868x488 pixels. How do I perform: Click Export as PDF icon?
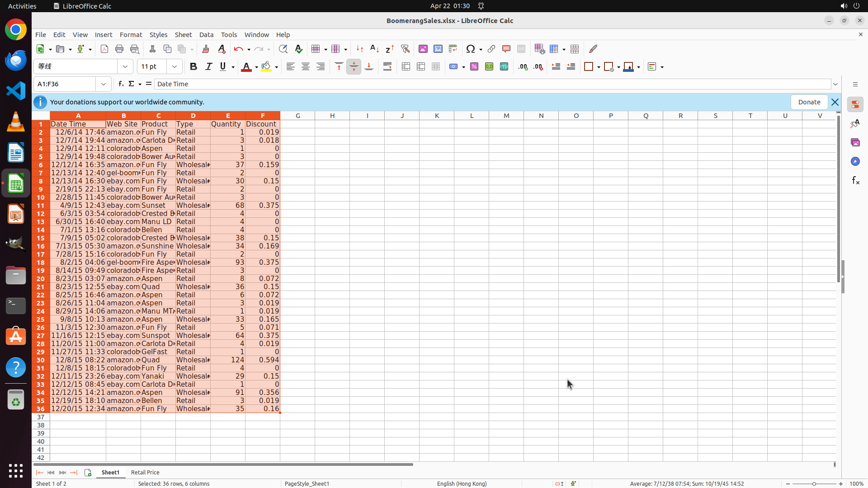[x=104, y=49]
